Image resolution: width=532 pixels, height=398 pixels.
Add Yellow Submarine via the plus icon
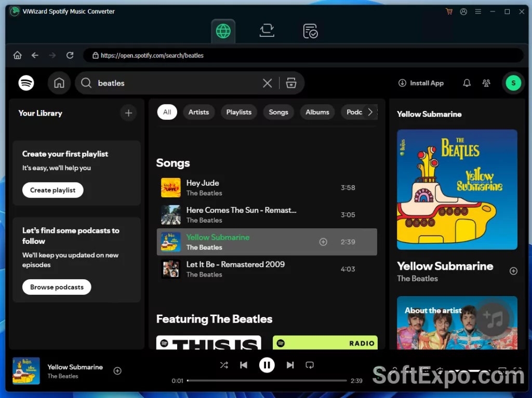tap(323, 242)
